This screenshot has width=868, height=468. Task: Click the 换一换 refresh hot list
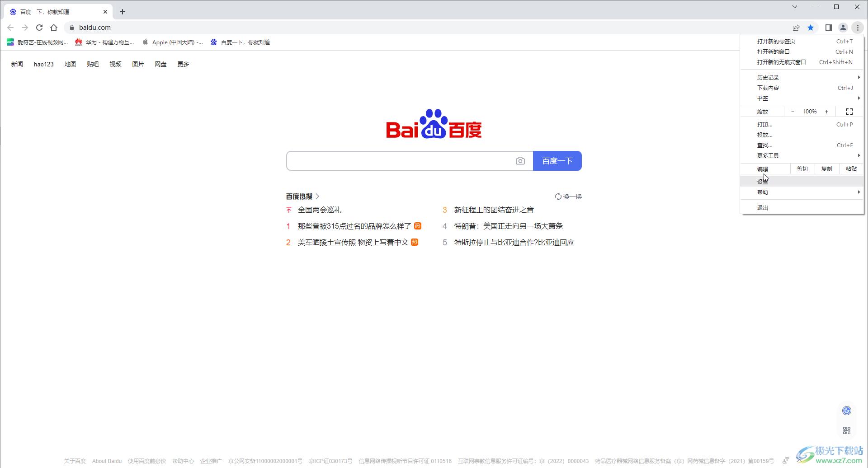pyautogui.click(x=568, y=197)
